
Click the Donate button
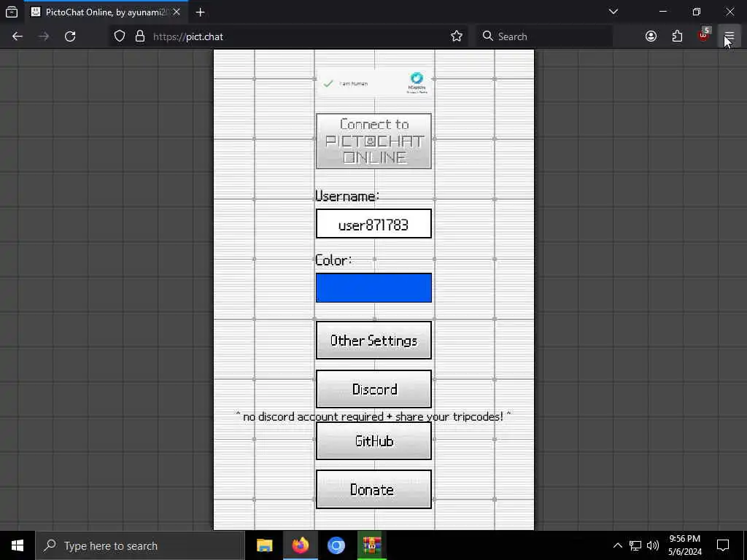373,489
